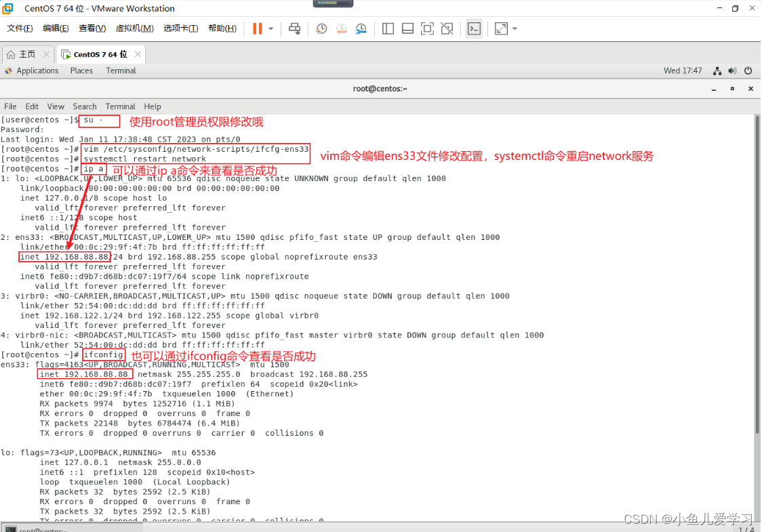Click the VMware Workstation app icon in title bar
The height and width of the screenshot is (532, 762).
(x=7, y=8)
